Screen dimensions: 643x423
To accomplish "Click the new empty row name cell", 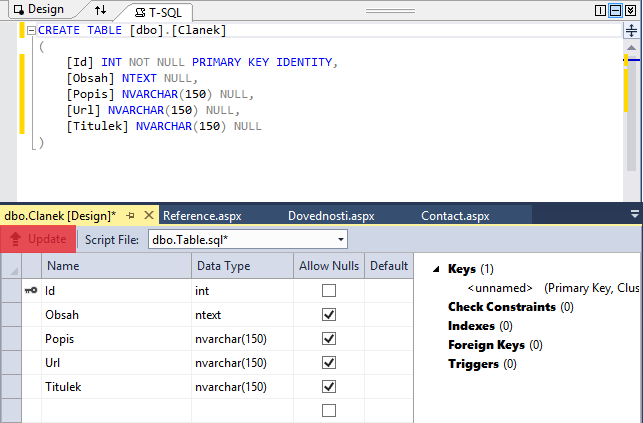I will click(x=116, y=410).
